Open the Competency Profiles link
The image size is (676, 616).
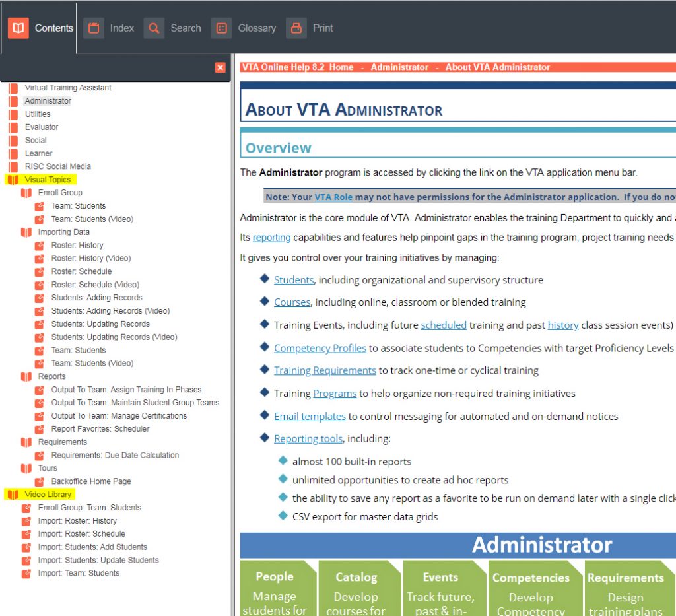[x=320, y=348]
